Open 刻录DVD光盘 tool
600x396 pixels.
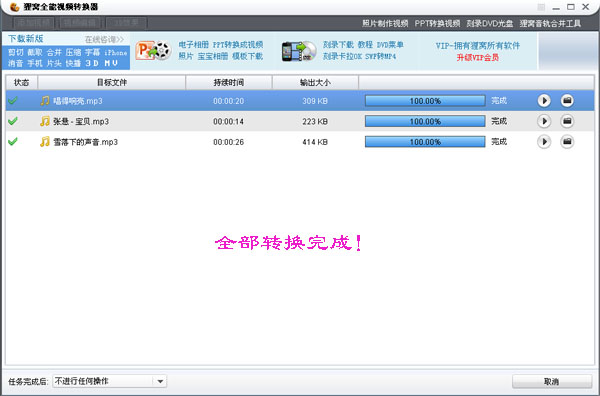point(489,23)
